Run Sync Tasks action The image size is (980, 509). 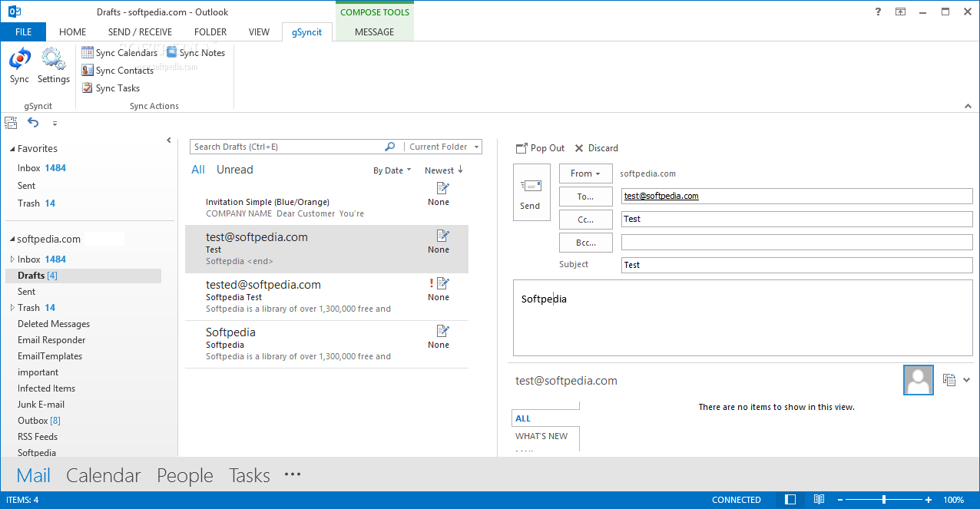pos(111,88)
